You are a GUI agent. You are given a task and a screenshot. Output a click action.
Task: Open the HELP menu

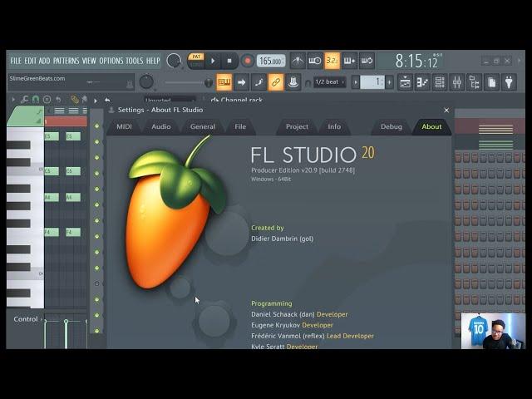click(x=153, y=61)
